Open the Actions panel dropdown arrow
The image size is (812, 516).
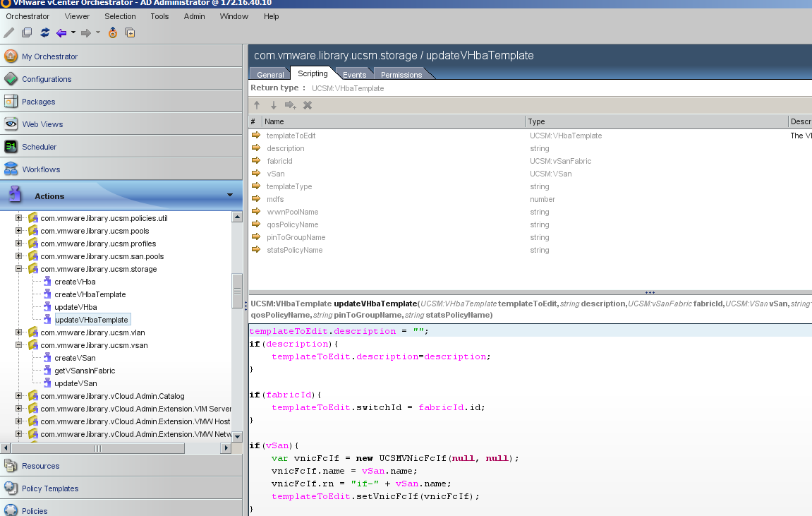click(229, 195)
